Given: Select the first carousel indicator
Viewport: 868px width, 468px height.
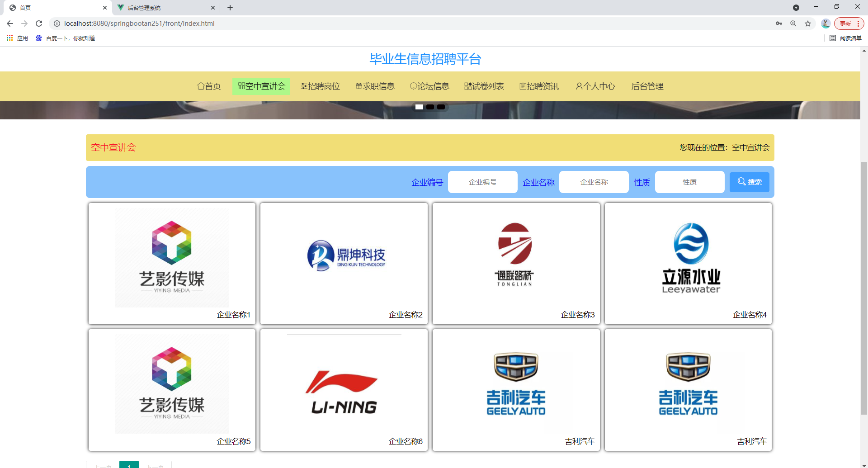Looking at the screenshot, I should point(419,107).
